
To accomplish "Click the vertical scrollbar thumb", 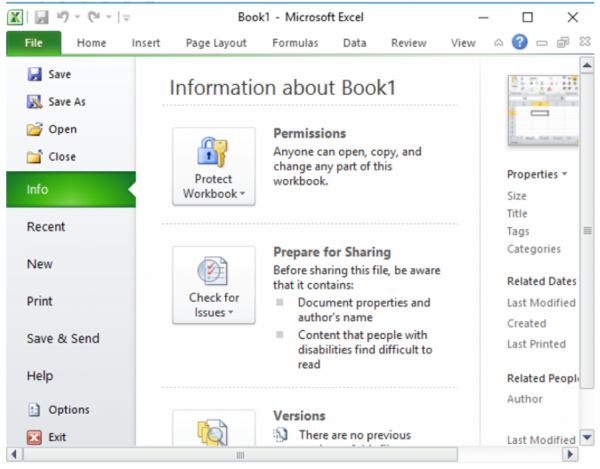I will 587,231.
